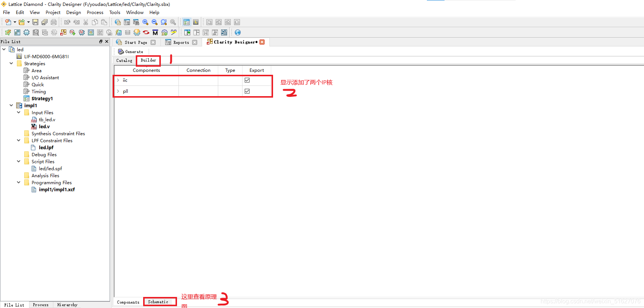Collapse the Strategies folder
Viewport: 644px width, 308px height.
[11, 63]
